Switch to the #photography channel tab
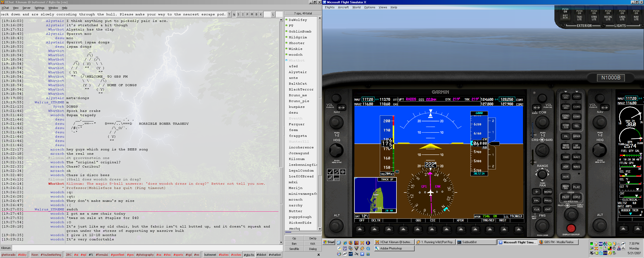This screenshot has width=644, height=258. click(145, 255)
